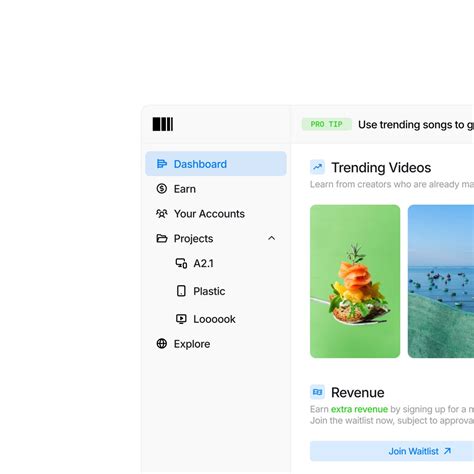Screen dimensions: 474x474
Task: Click the Projects folder icon
Action: click(162, 238)
